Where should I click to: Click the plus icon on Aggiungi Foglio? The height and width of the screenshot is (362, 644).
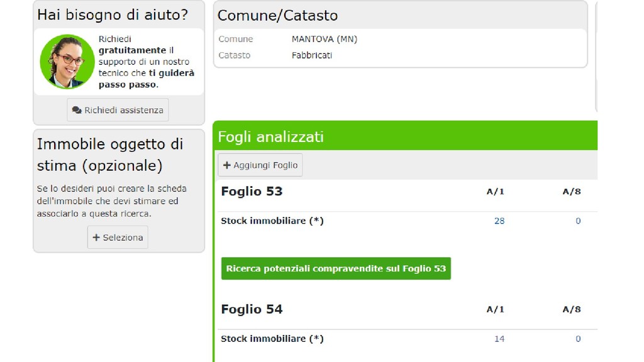pyautogui.click(x=227, y=165)
